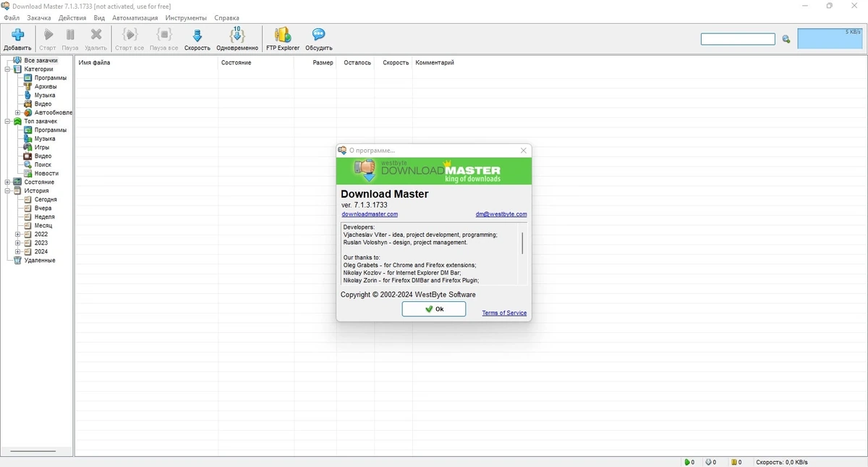Select Все закачки in the sidebar tree

41,61
